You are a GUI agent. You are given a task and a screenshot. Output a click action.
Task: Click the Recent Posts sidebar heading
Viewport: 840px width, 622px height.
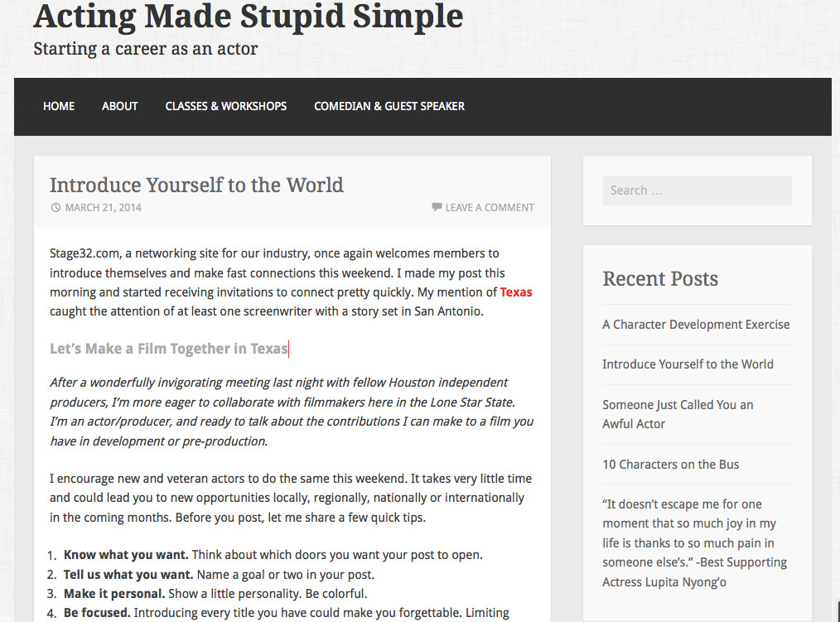click(660, 278)
